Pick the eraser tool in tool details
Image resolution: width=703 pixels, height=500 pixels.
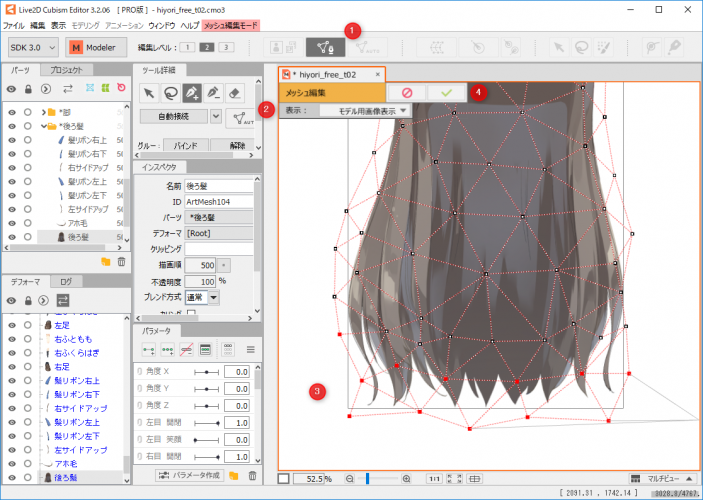[235, 92]
